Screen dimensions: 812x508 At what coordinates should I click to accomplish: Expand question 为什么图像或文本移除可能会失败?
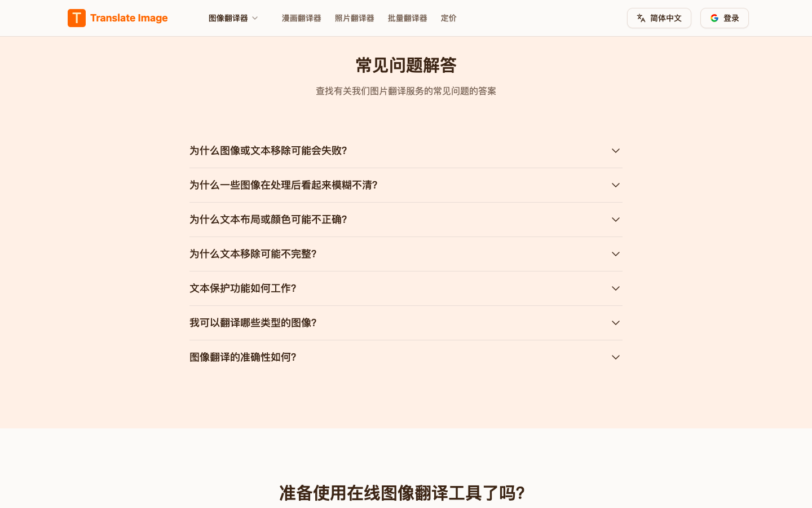point(406,151)
